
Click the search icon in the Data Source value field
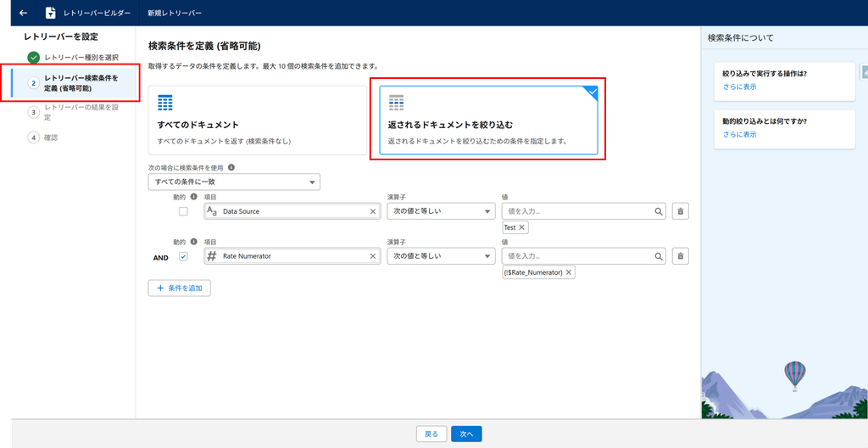coord(658,211)
